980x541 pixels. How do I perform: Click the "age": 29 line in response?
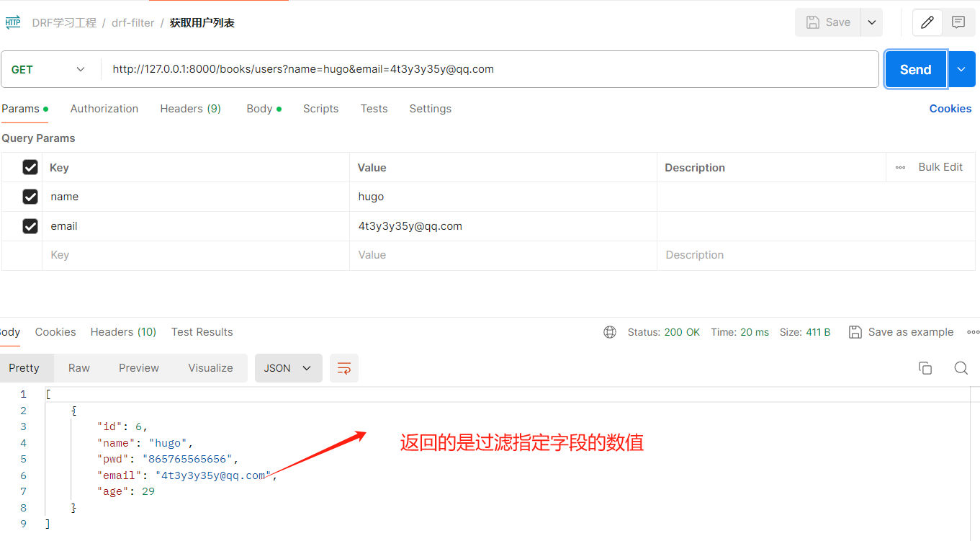pos(126,491)
